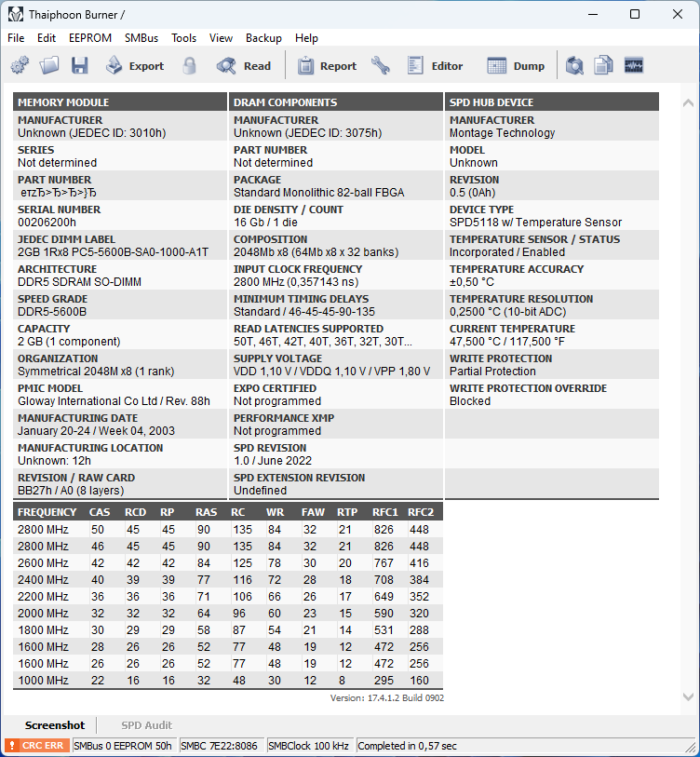Image resolution: width=700 pixels, height=757 pixels.
Task: Click JEDEC label 2GB 1Rx8 PC5-5600B-SA0-1000-A1T
Action: click(x=113, y=252)
